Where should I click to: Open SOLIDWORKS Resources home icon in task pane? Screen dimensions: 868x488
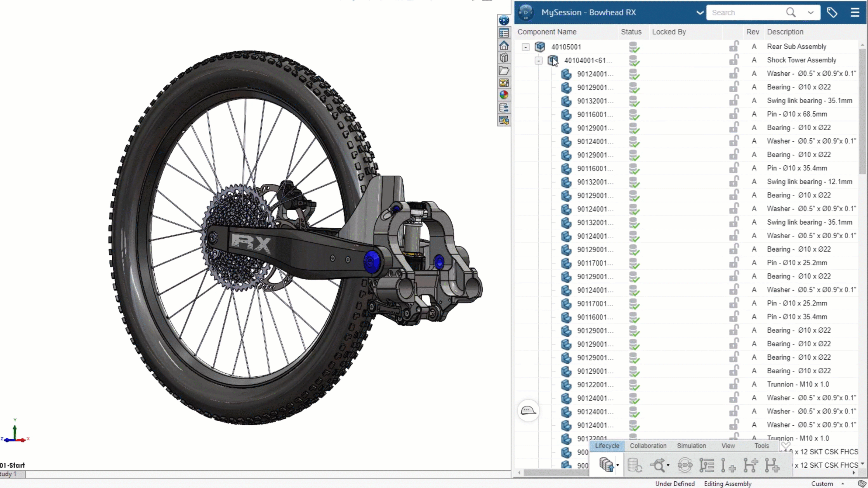504,45
